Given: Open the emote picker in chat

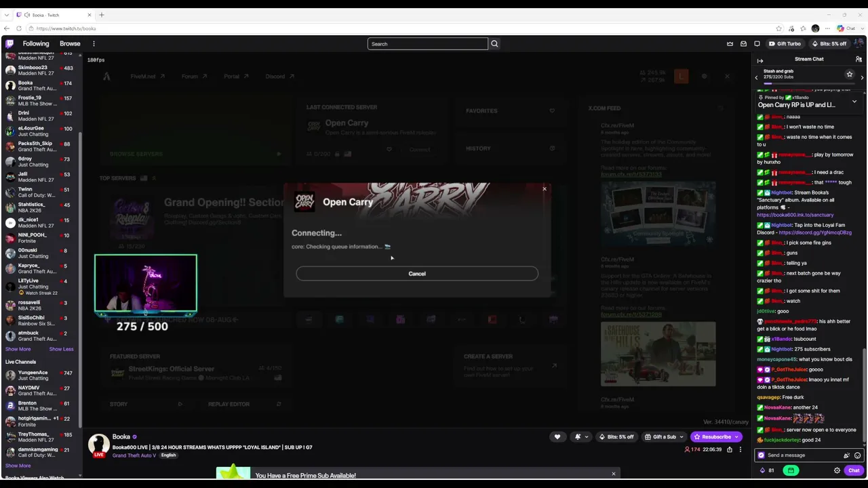Looking at the screenshot, I should tap(857, 455).
